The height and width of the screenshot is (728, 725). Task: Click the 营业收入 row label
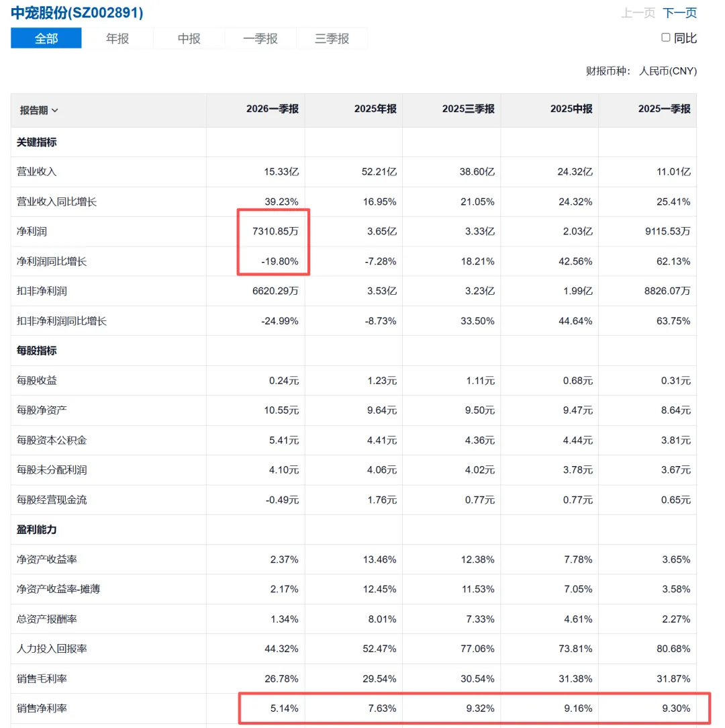pyautogui.click(x=37, y=172)
